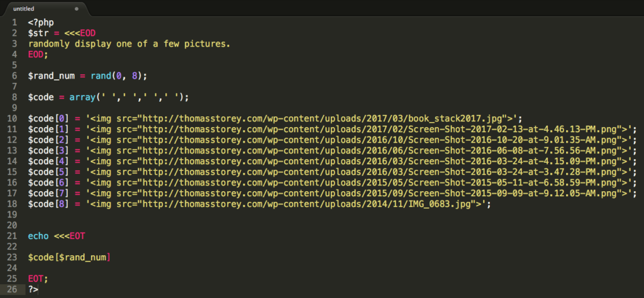Click text 'randomly display one of a few pictures.'
Viewport: 644px width, 298px height.
(130, 44)
